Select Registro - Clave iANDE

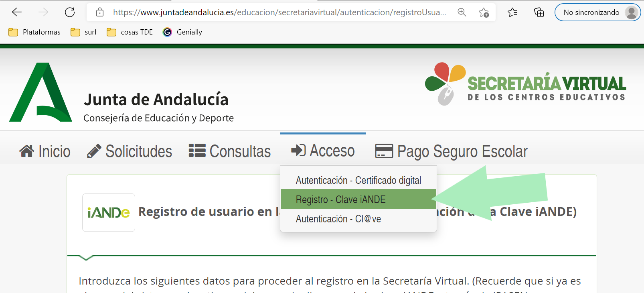click(358, 199)
